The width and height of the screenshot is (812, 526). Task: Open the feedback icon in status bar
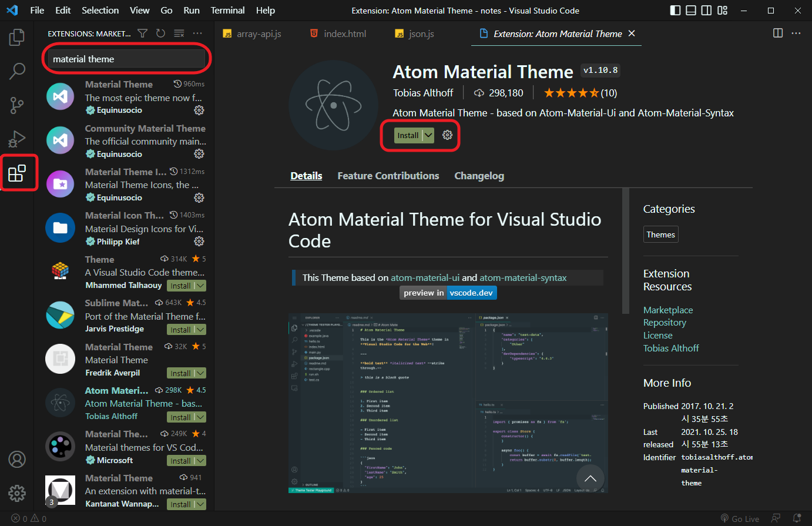(776, 518)
